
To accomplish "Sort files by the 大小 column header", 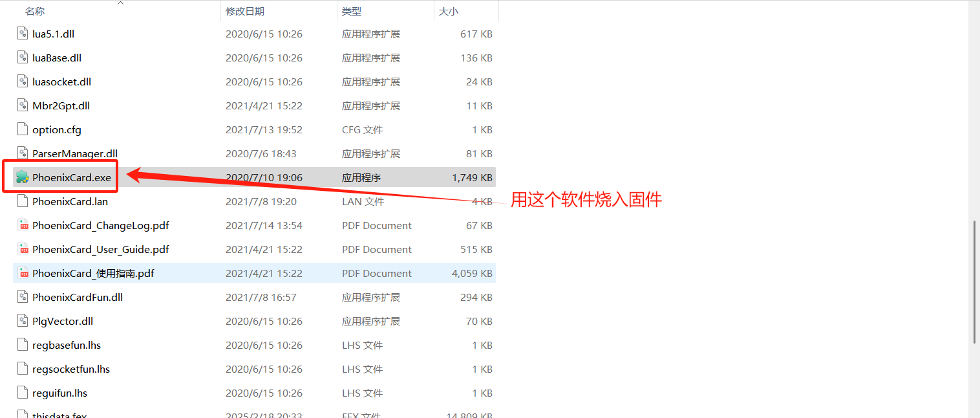I will 449,12.
